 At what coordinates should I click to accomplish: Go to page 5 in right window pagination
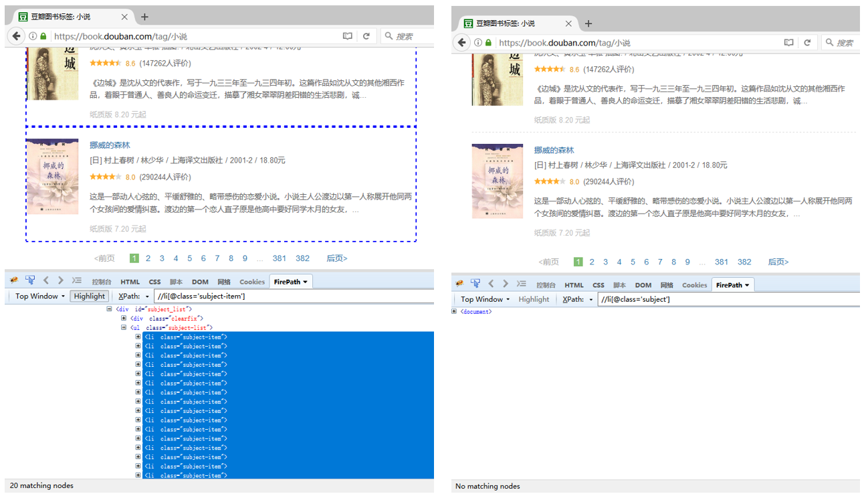(x=633, y=262)
